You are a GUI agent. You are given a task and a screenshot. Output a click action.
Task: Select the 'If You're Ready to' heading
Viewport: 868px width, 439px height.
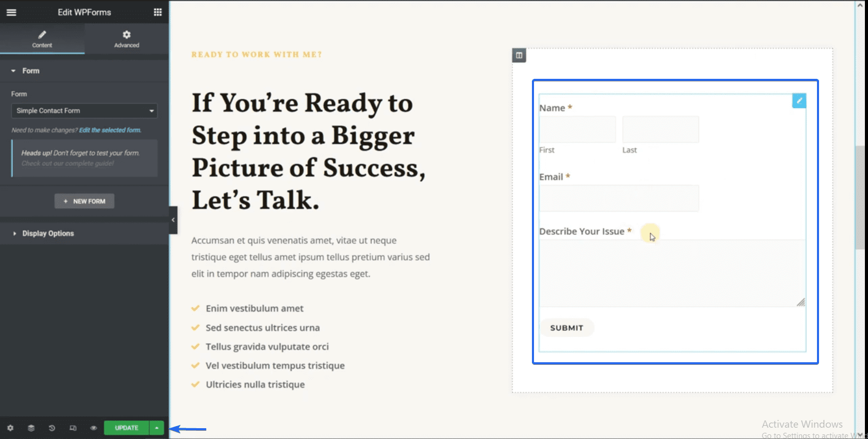(308, 151)
